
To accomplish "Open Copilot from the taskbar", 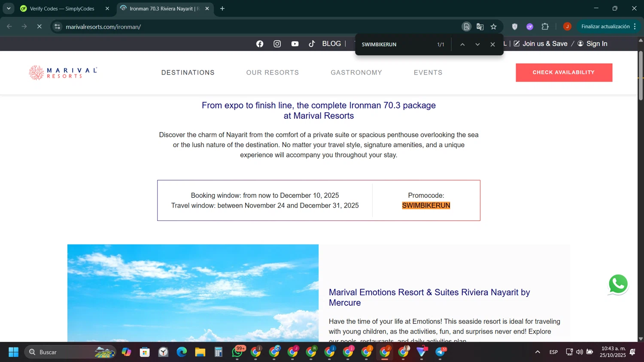I will [126, 352].
